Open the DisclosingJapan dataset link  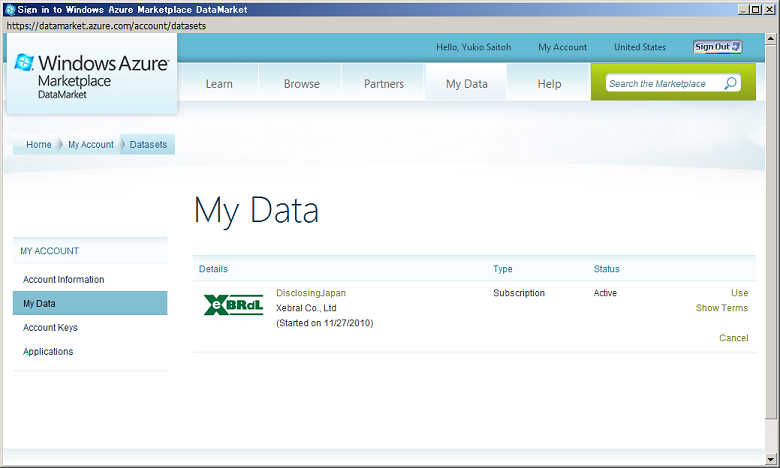click(311, 293)
